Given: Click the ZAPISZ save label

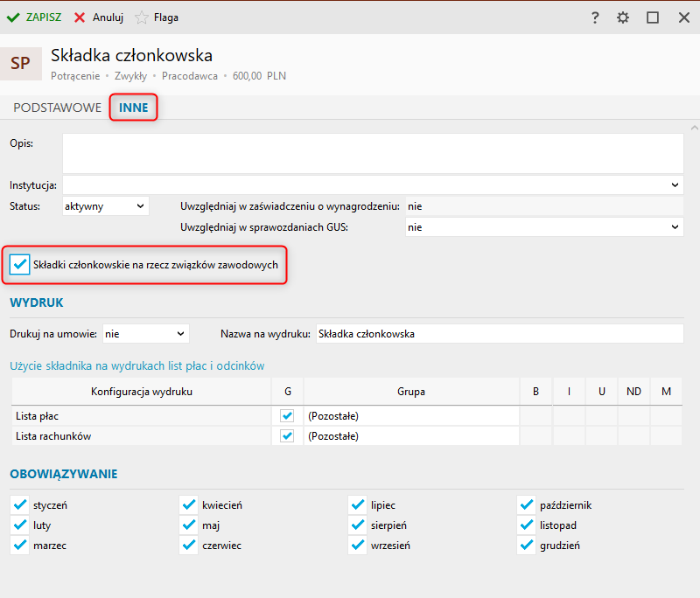Looking at the screenshot, I should click(x=44, y=17).
